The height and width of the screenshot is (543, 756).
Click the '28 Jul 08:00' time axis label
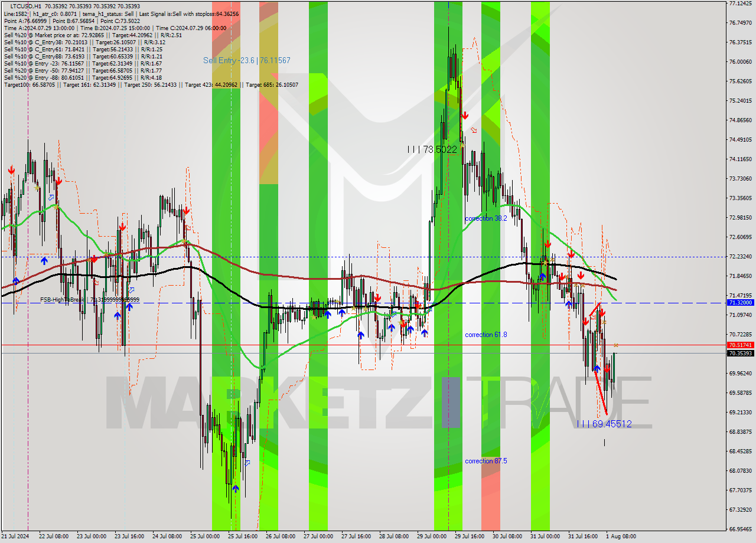click(394, 537)
